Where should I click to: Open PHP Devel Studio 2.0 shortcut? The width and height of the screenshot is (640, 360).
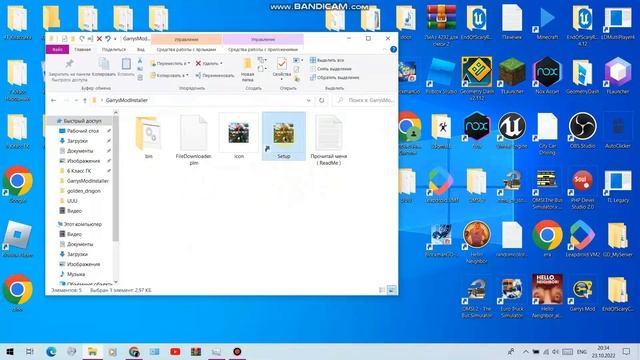[x=582, y=189]
